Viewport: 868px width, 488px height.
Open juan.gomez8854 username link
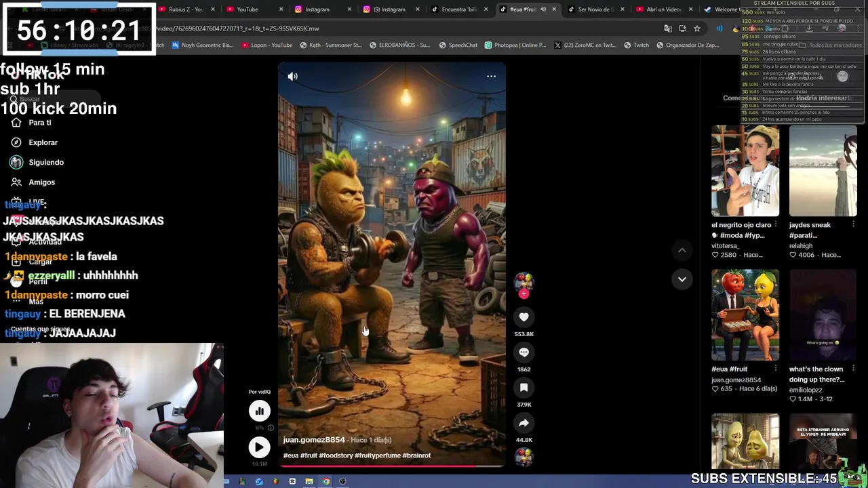(314, 440)
